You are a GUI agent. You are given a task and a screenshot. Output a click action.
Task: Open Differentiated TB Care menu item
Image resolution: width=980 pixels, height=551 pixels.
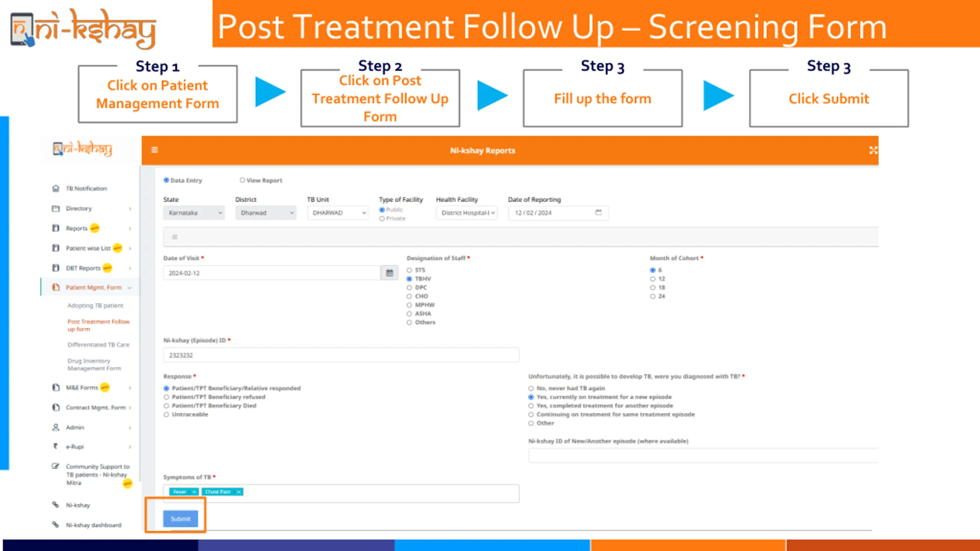click(x=98, y=344)
